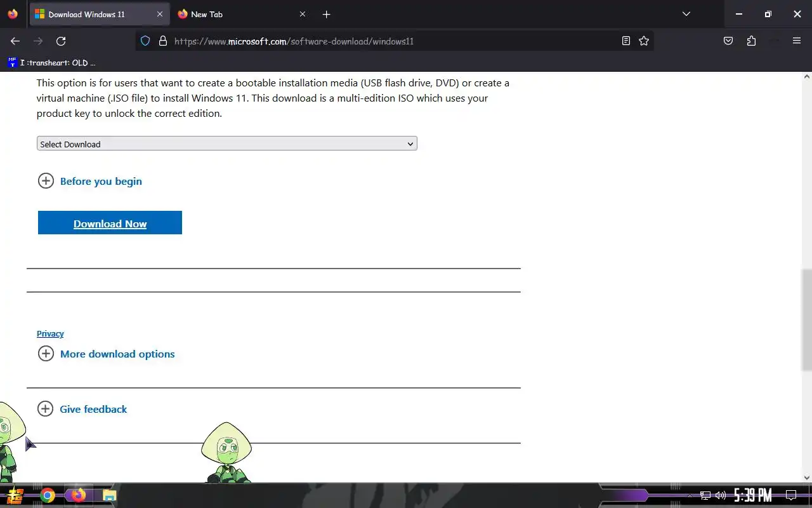Expand the Before you begin section

pyautogui.click(x=90, y=181)
